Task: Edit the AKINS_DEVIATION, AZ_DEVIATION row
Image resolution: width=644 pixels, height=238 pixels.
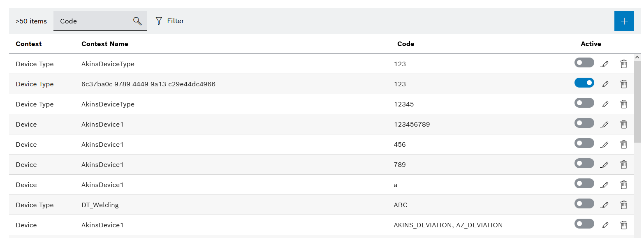Action: 604,225
